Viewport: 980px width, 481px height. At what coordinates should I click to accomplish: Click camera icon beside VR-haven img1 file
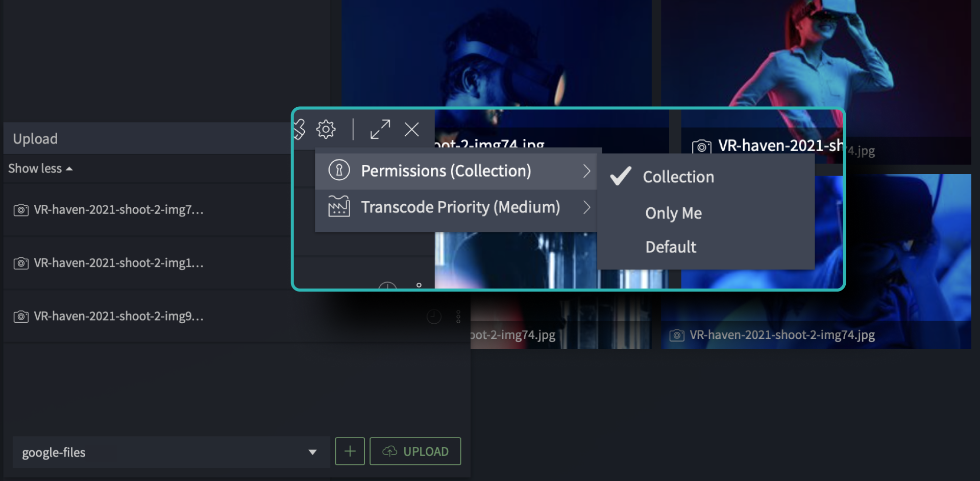[21, 263]
